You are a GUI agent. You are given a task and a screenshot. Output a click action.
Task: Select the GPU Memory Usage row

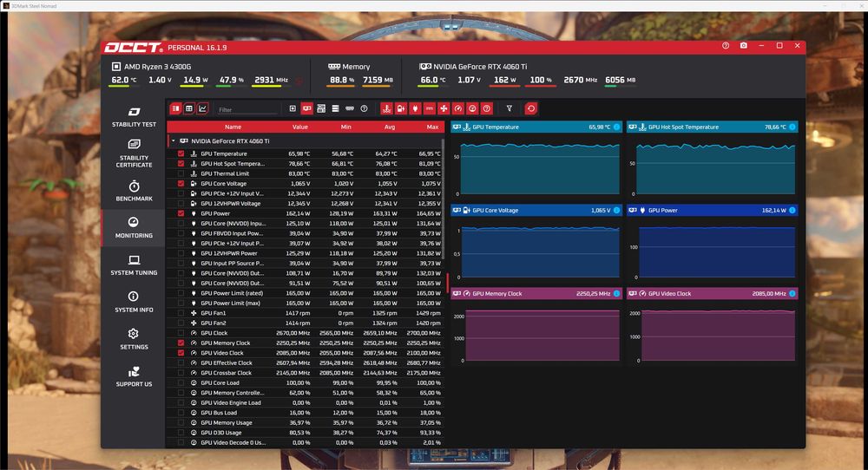pos(306,422)
